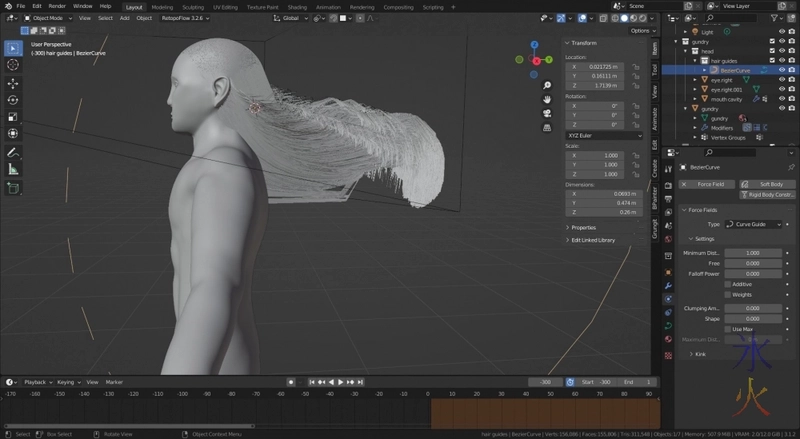
Task: Click the Falloff Power value slider
Action: (x=753, y=273)
